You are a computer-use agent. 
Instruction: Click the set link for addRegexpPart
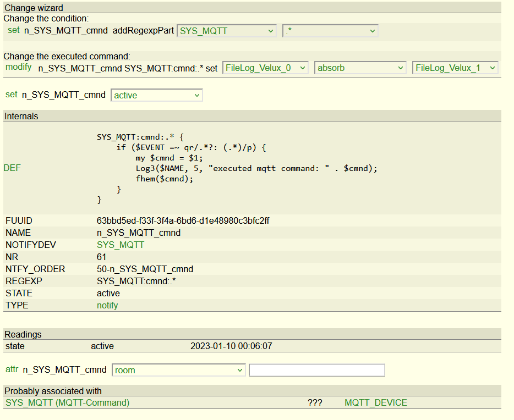[13, 31]
